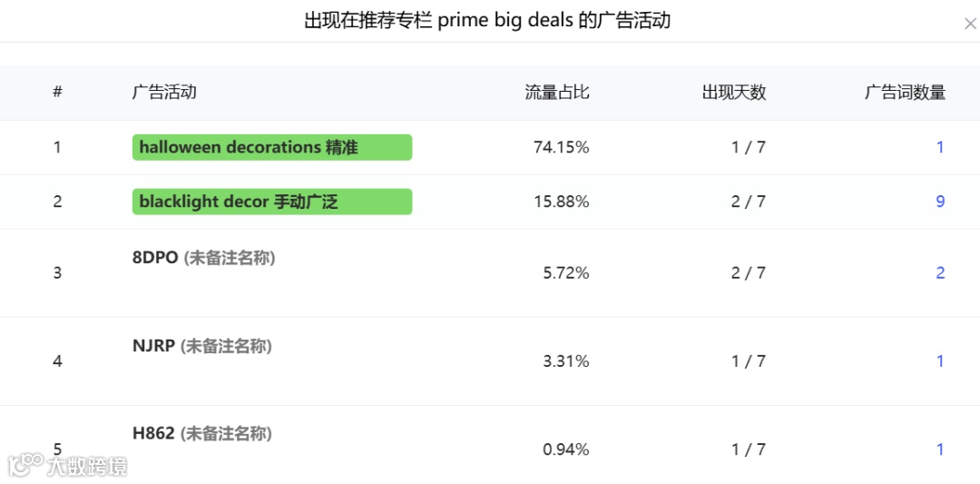Click the 流量占比 column header
980x484 pixels.
click(x=557, y=93)
